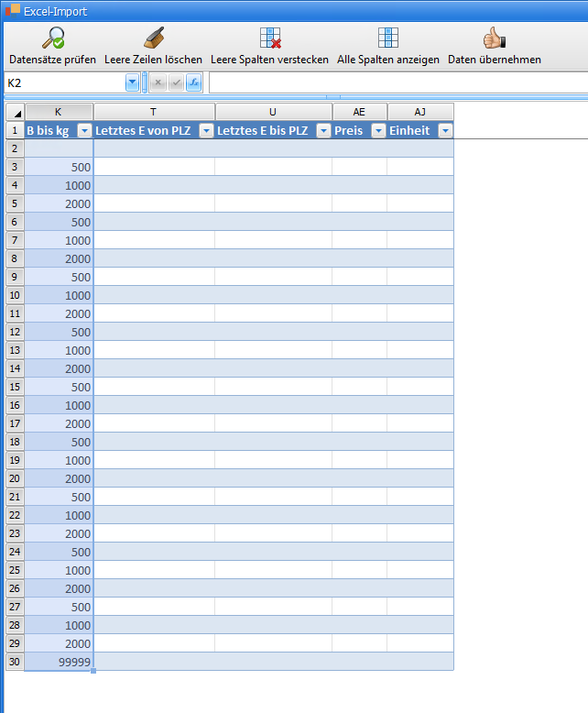The height and width of the screenshot is (713, 588).
Task: Click the formula bar cancel X icon
Action: tap(158, 82)
